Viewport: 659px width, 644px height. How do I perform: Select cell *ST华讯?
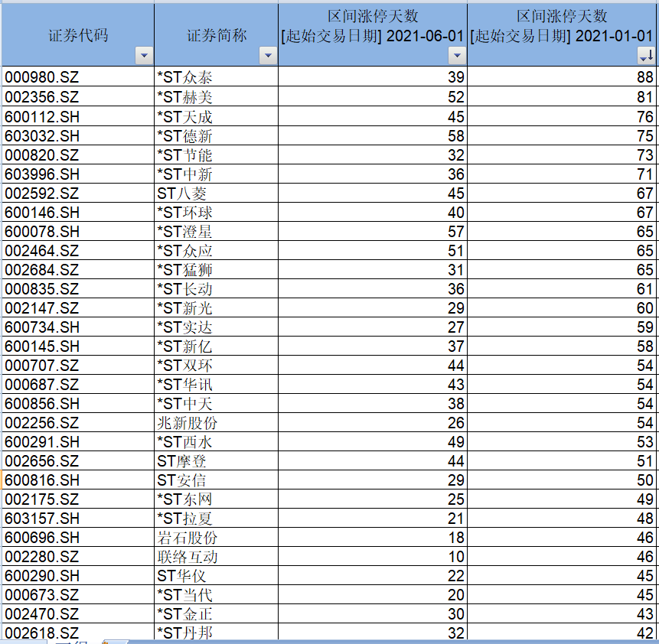click(217, 384)
